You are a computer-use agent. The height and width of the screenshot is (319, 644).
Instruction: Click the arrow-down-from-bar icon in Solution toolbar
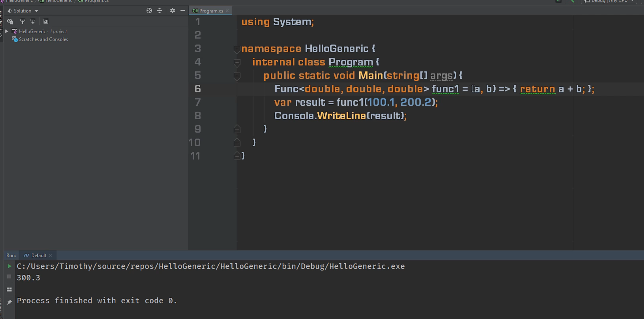coord(33,21)
